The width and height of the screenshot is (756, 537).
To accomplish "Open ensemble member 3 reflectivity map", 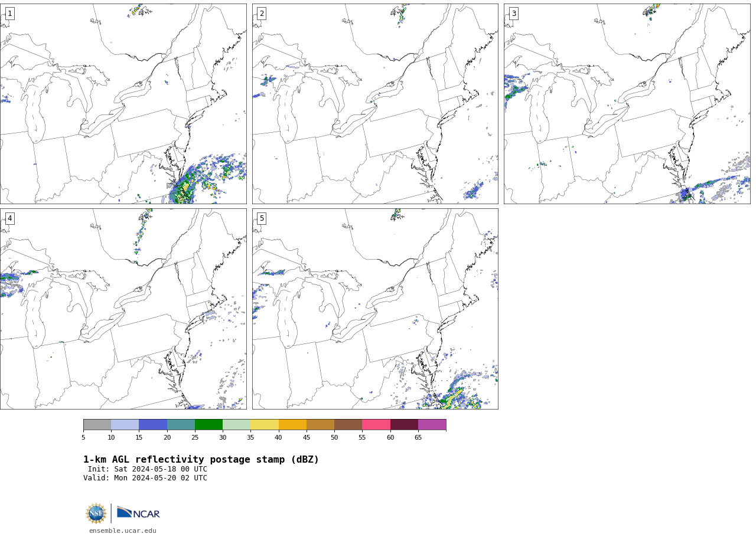I will (627, 104).
